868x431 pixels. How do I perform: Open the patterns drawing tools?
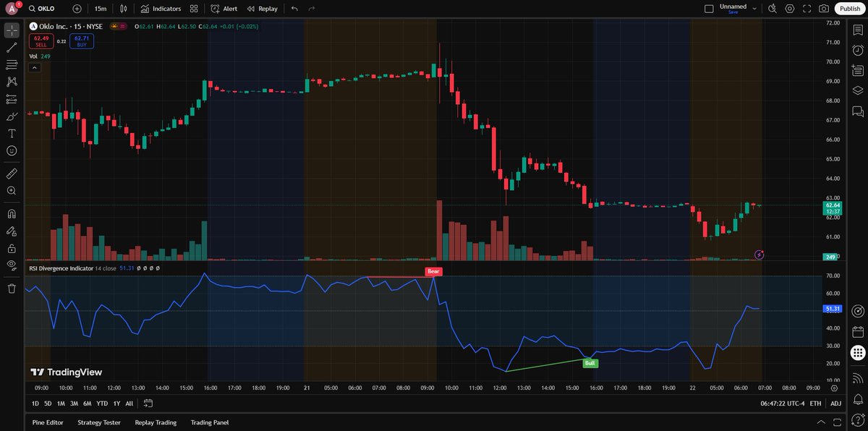tap(12, 82)
